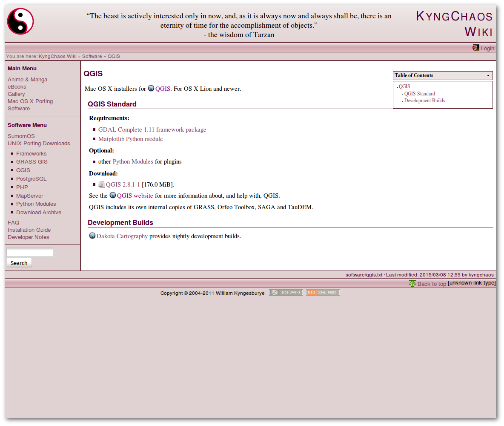Open GDAL Complete 1.11 framework package link
Screen dimensions: 504x426
pos(152,130)
